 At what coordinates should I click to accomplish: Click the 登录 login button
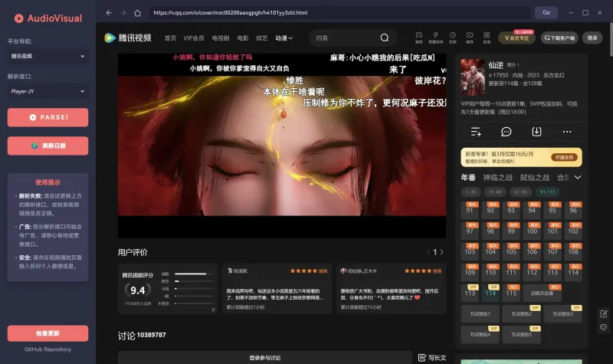coord(592,38)
